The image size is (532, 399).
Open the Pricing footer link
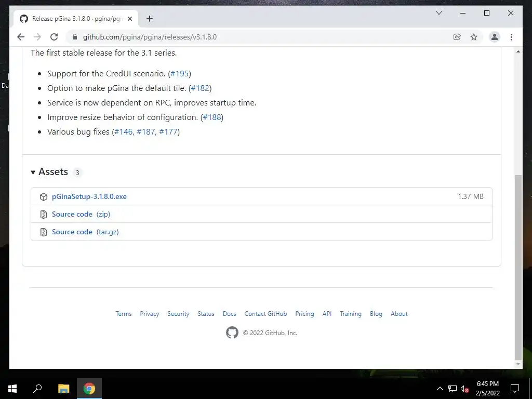pyautogui.click(x=304, y=314)
